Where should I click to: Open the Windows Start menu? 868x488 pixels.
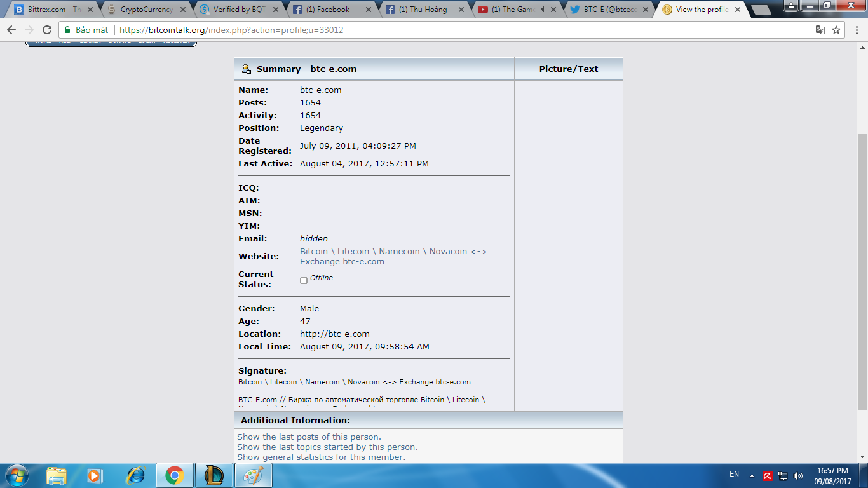pos(16,475)
